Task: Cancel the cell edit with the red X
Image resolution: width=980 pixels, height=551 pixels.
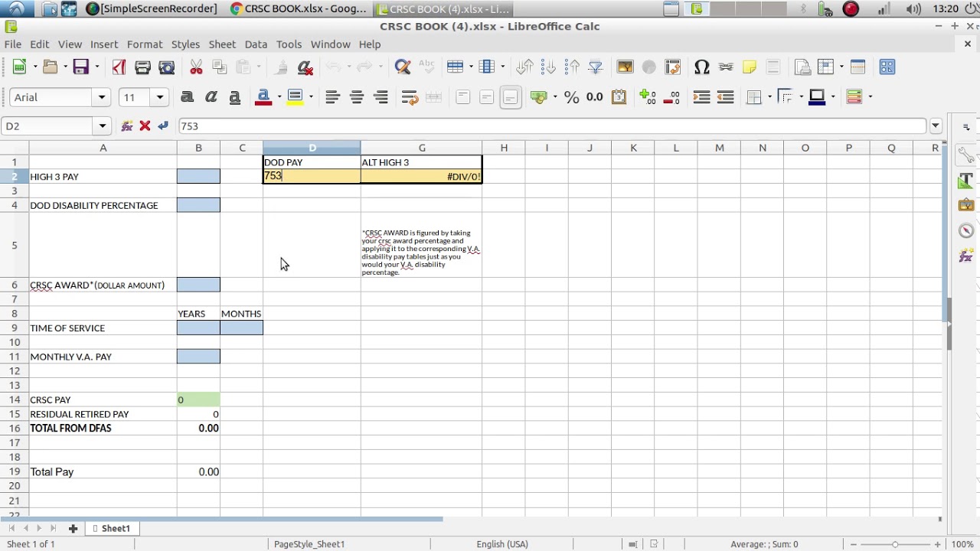Action: pyautogui.click(x=145, y=126)
